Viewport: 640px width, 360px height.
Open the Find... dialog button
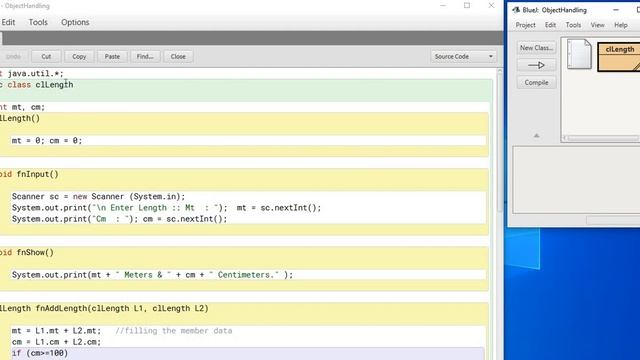[145, 57]
